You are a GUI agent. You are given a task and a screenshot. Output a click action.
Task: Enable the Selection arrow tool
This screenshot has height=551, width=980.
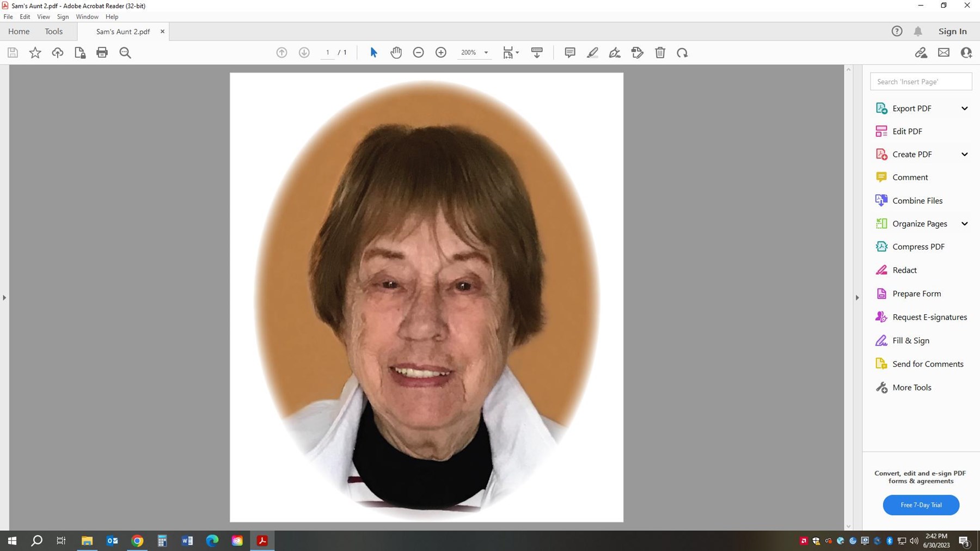point(373,52)
